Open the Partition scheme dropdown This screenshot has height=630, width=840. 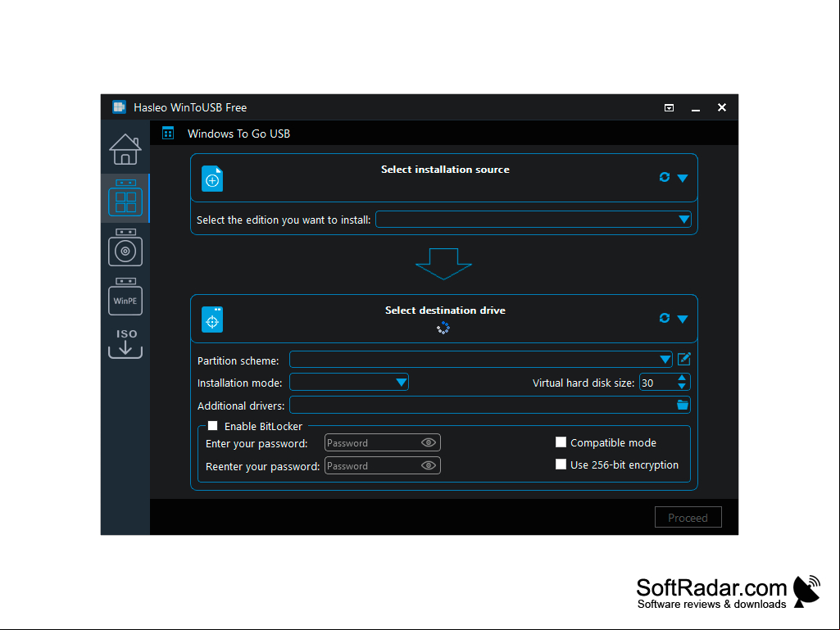(480, 360)
